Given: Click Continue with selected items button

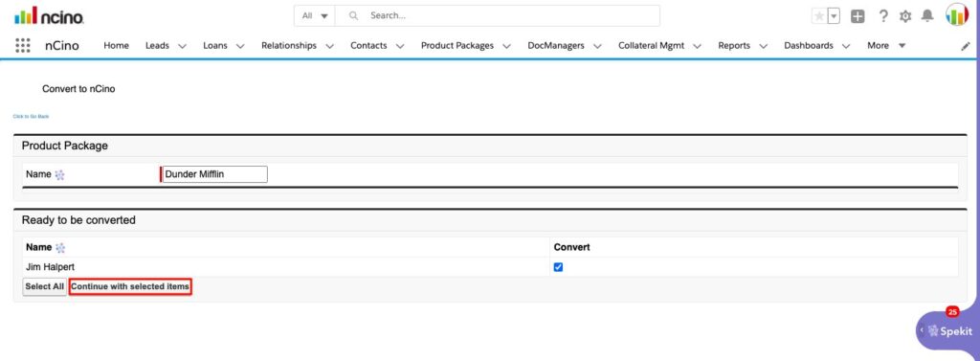Looking at the screenshot, I should (x=130, y=286).
